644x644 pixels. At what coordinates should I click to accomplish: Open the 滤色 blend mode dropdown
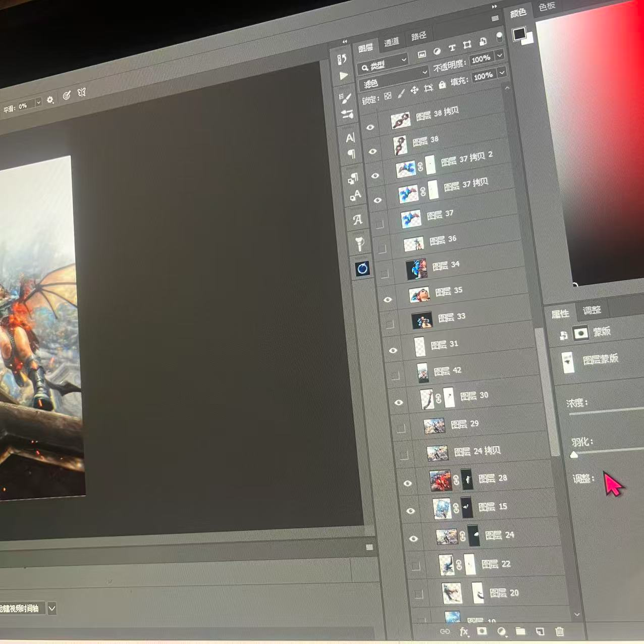[x=394, y=81]
